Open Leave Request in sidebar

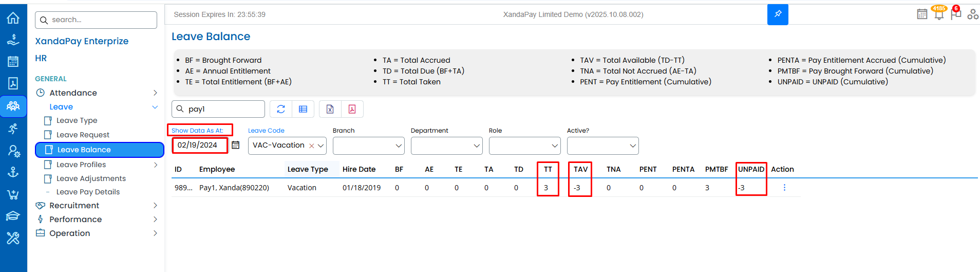click(83, 135)
